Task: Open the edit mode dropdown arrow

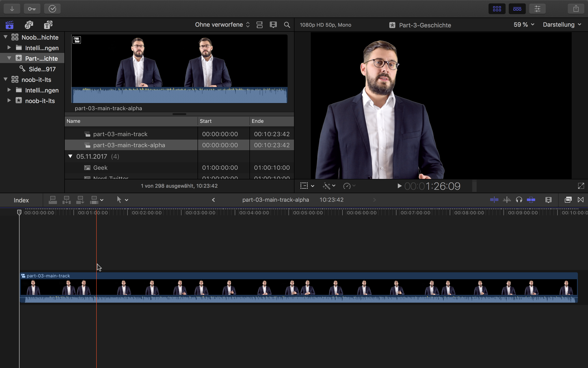Action: (102, 200)
